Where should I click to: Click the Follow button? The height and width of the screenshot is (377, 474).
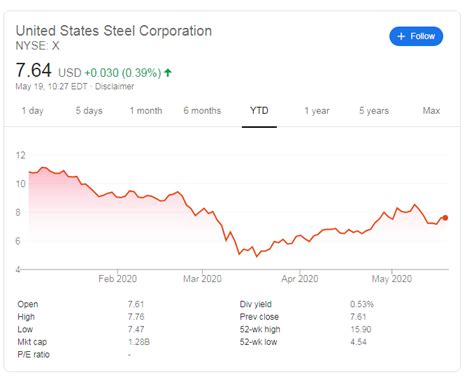(416, 36)
